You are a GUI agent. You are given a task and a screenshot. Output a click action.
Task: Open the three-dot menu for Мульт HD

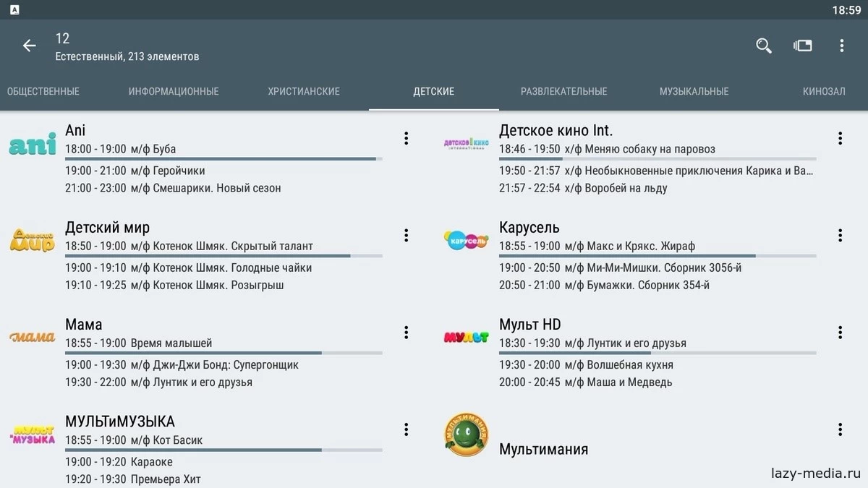click(x=841, y=332)
